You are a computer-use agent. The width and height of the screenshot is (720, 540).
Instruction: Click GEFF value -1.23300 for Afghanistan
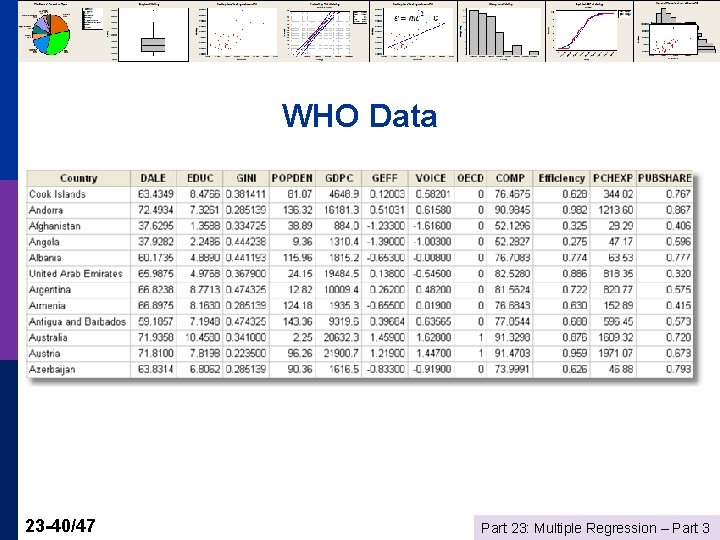387,226
